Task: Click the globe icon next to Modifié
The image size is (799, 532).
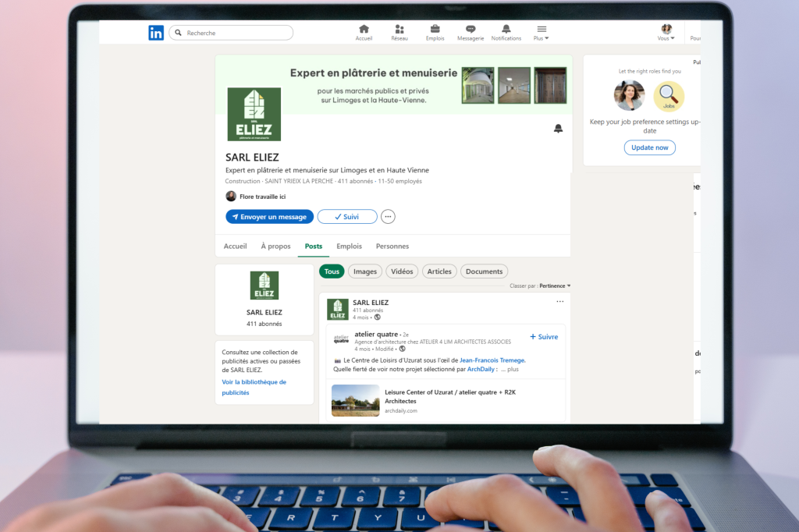Action: coord(402,349)
